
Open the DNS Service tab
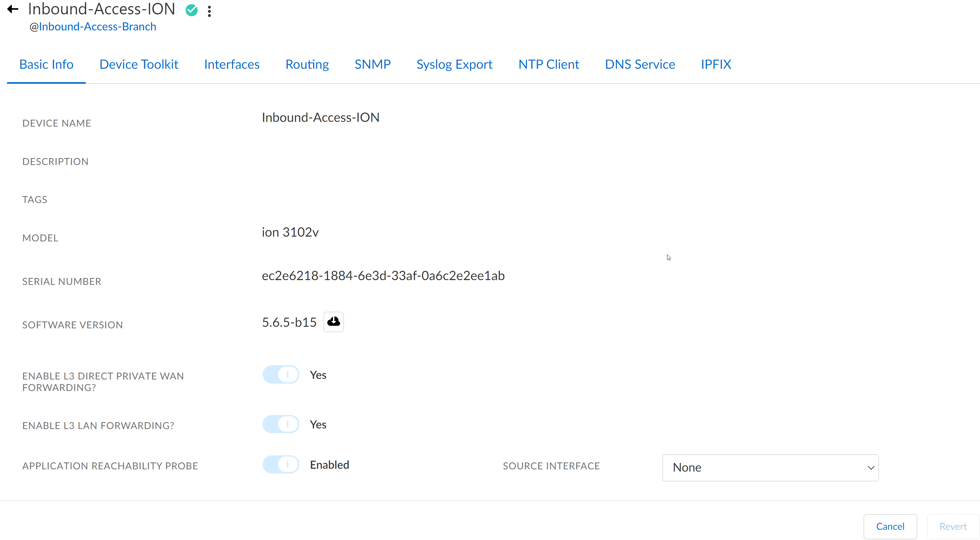(x=640, y=64)
